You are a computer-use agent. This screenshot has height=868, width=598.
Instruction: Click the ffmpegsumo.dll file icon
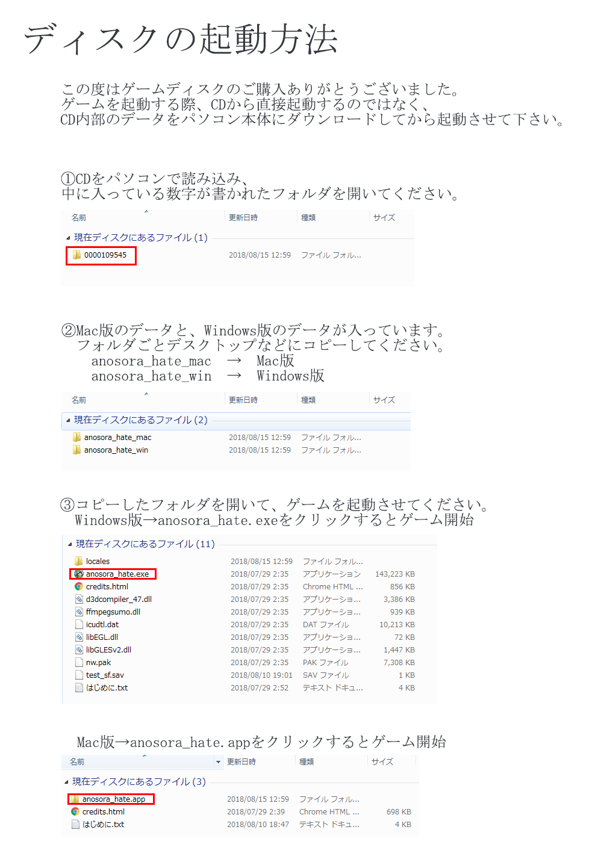79,612
